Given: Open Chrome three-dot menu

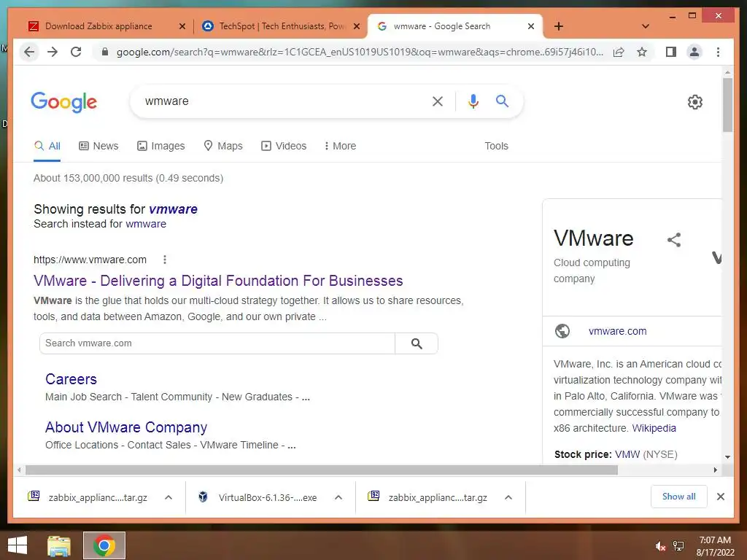Looking at the screenshot, I should click(x=718, y=52).
